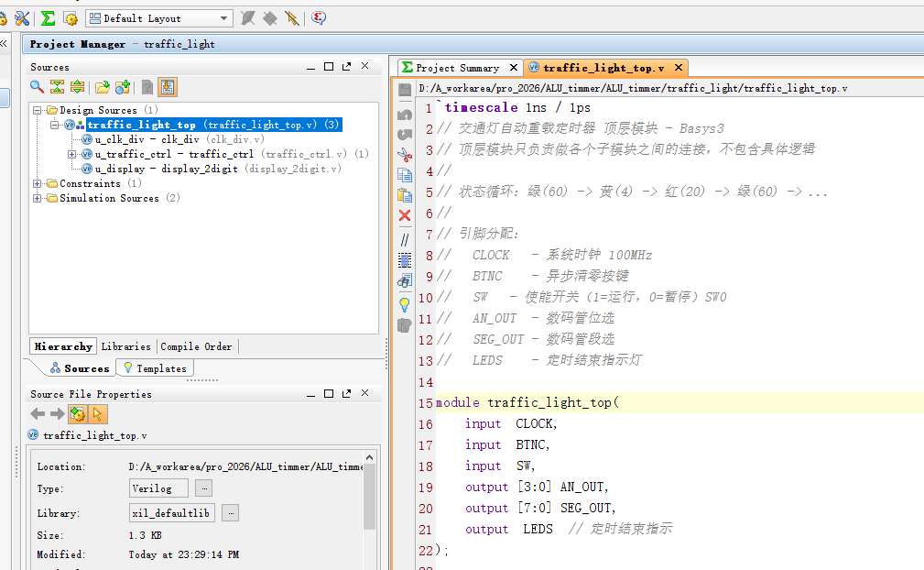This screenshot has width=924, height=570.
Task: Click Expand All in Sources toolbar
Action: tap(77, 87)
